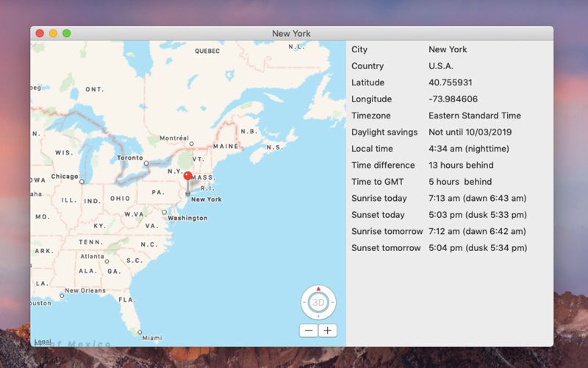Click the red north compass arrow

(x=318, y=289)
